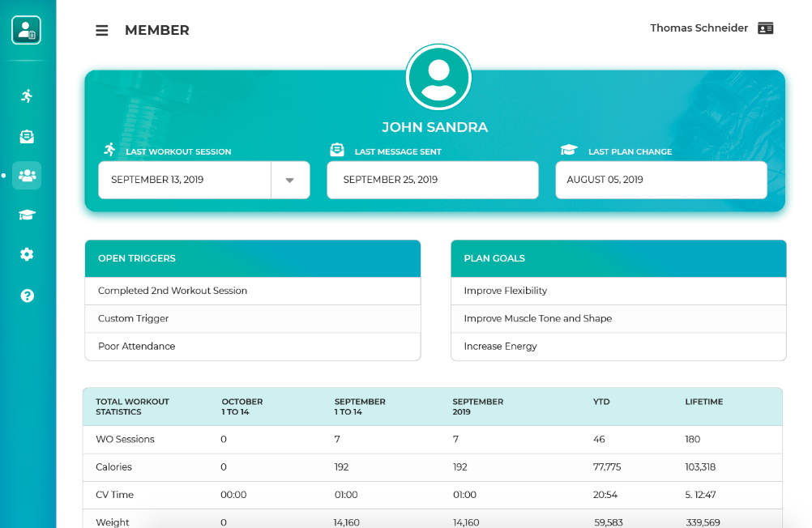Click the member profile logo in sidebar

(x=27, y=31)
